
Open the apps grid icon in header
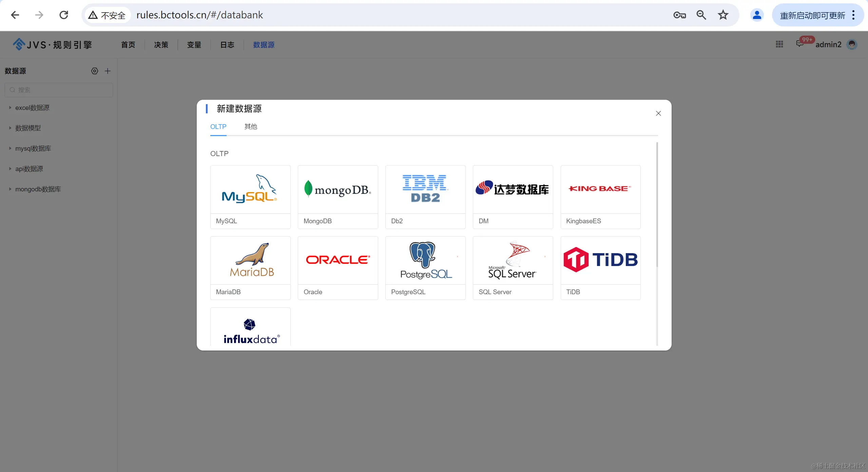pos(779,44)
